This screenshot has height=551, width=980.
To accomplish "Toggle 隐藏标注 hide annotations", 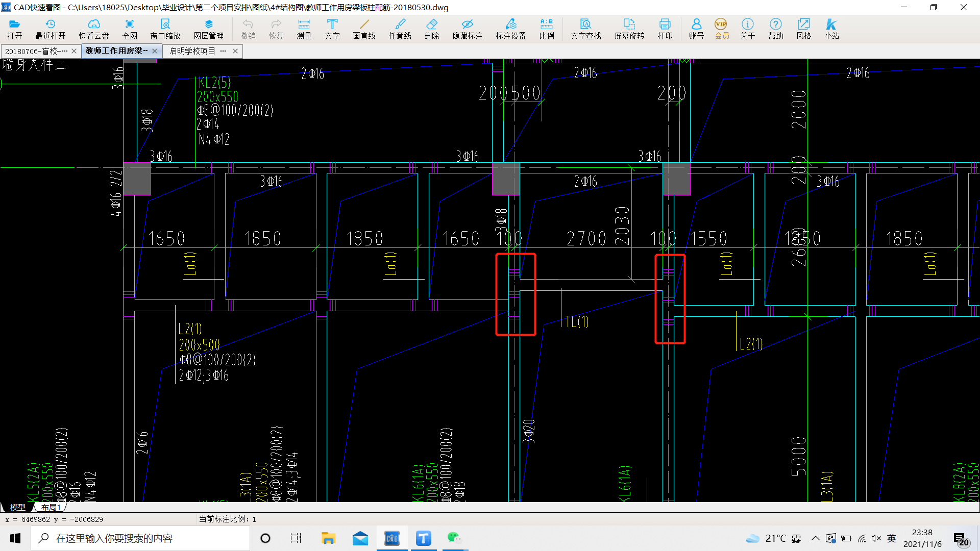I will pos(468,29).
